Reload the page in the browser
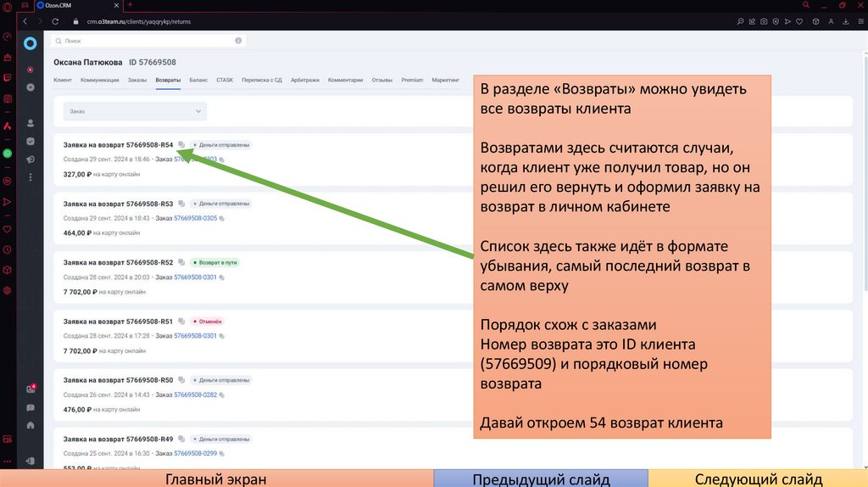The width and height of the screenshot is (868, 487). [55, 21]
